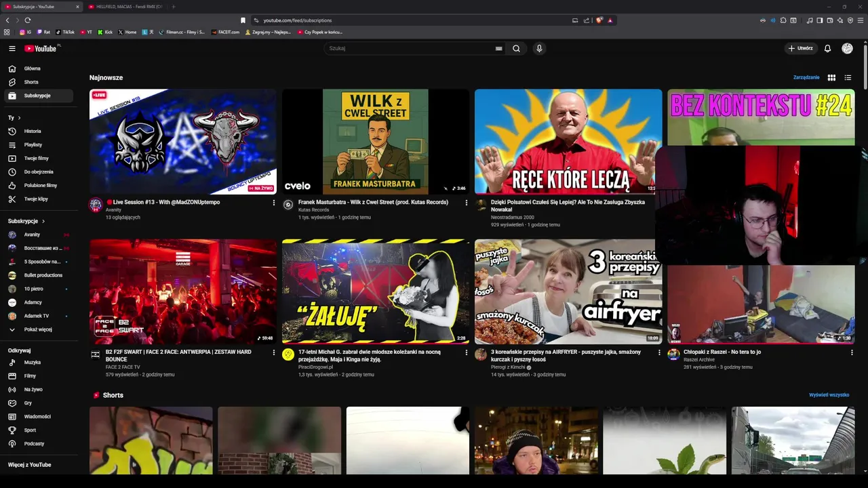868x488 pixels.
Task: Toggle the browser sidebar panel icon
Action: tap(819, 20)
